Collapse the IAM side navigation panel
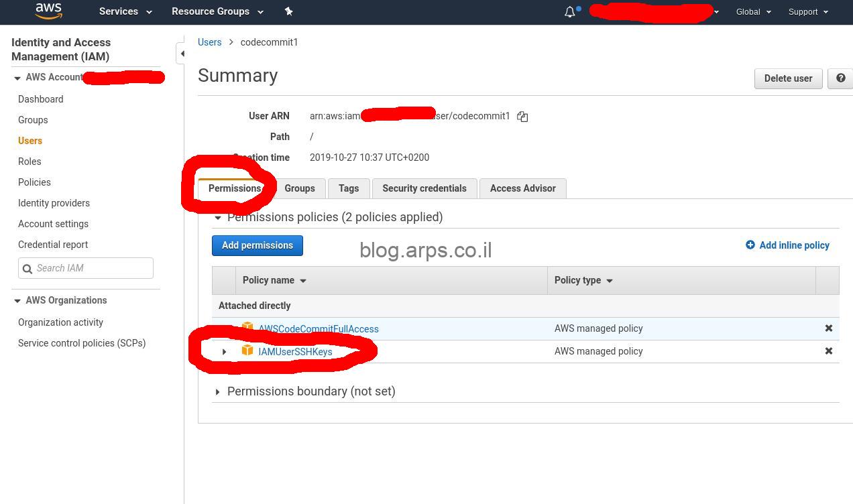 [x=181, y=54]
